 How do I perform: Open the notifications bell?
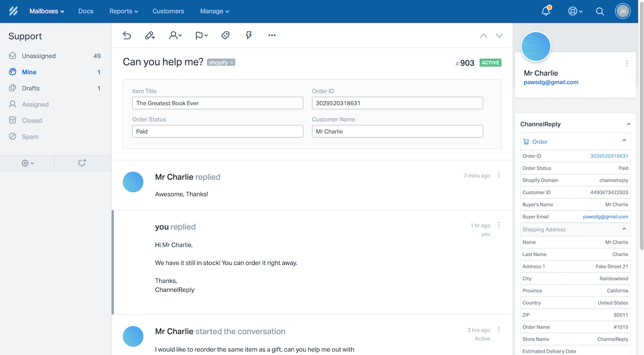point(546,11)
